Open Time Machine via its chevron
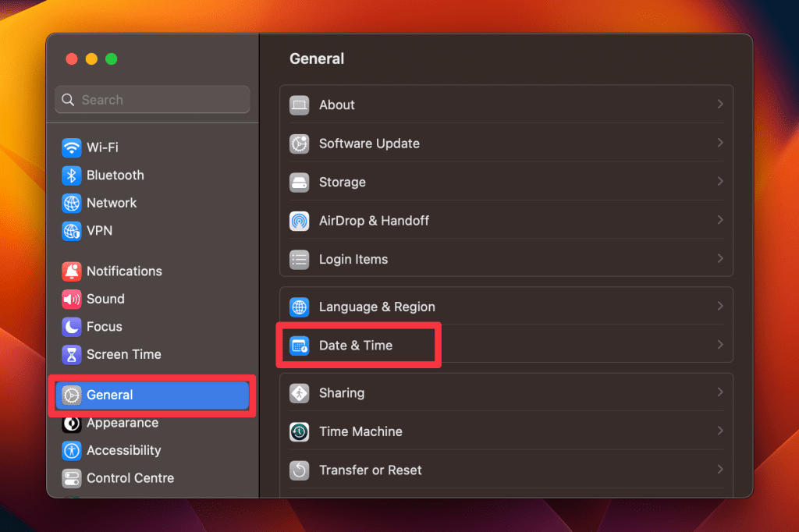The image size is (799, 532). [x=720, y=431]
